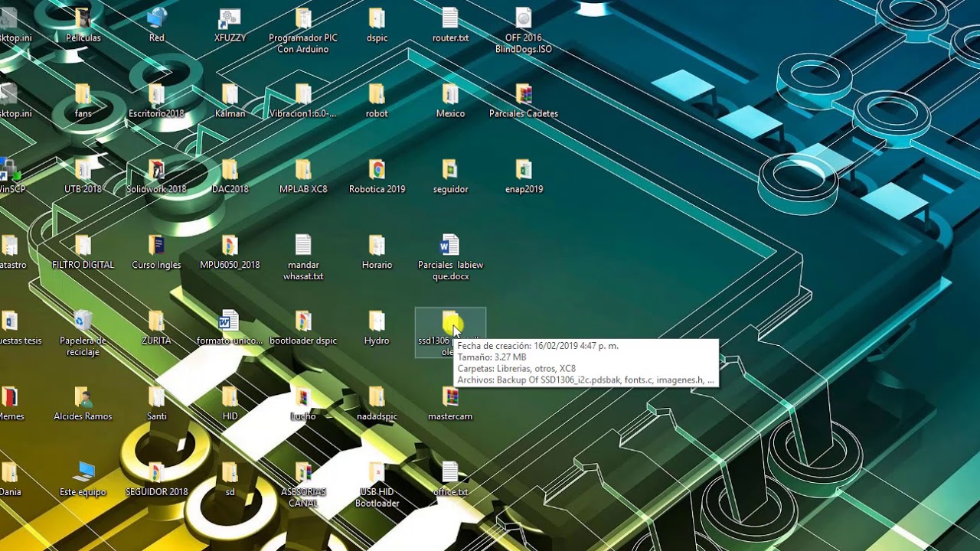Select Parciales labiew que.docx Word file
This screenshot has height=551, width=980.
tap(450, 246)
